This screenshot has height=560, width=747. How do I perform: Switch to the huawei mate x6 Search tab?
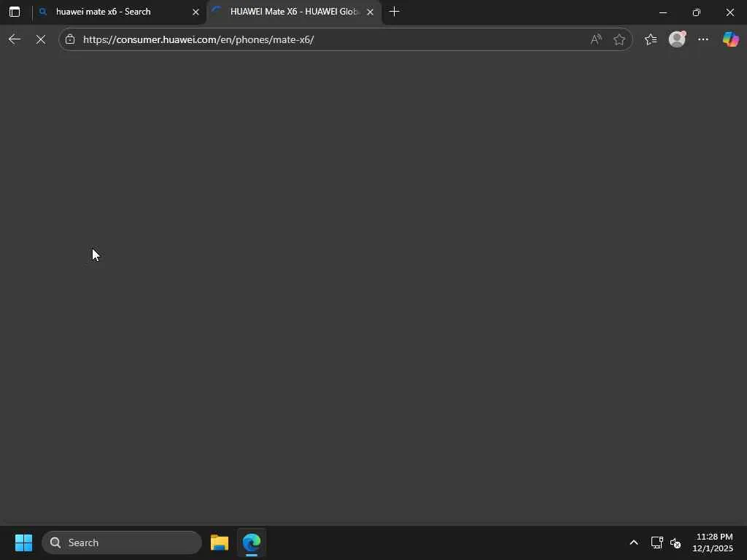[x=119, y=12]
